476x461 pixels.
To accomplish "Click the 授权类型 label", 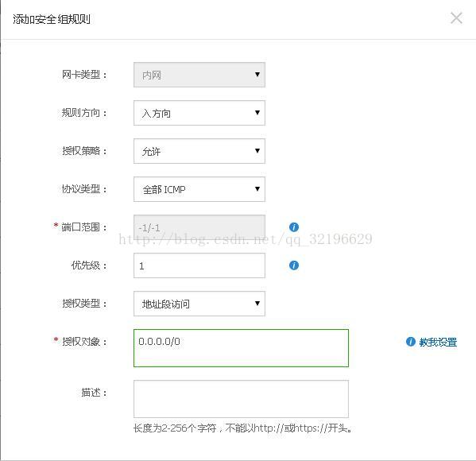I will (84, 303).
